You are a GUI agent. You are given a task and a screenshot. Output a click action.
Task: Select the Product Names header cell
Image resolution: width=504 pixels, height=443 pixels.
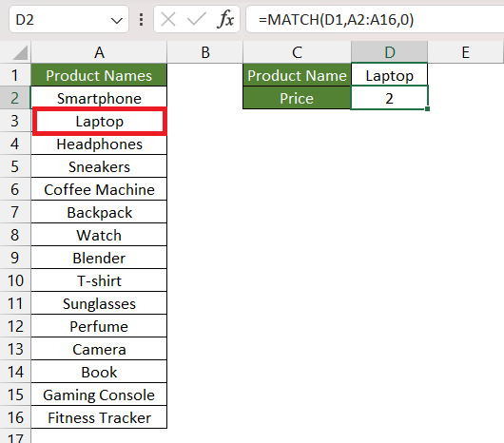(x=99, y=75)
